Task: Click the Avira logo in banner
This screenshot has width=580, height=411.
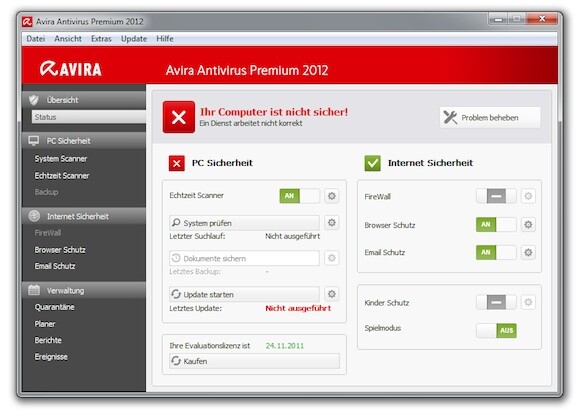Action: 70,69
